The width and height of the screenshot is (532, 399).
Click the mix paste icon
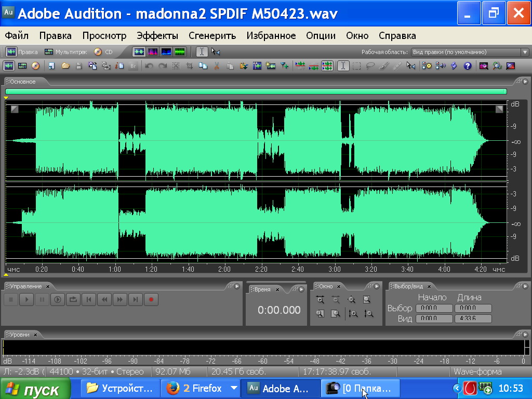[x=244, y=66]
